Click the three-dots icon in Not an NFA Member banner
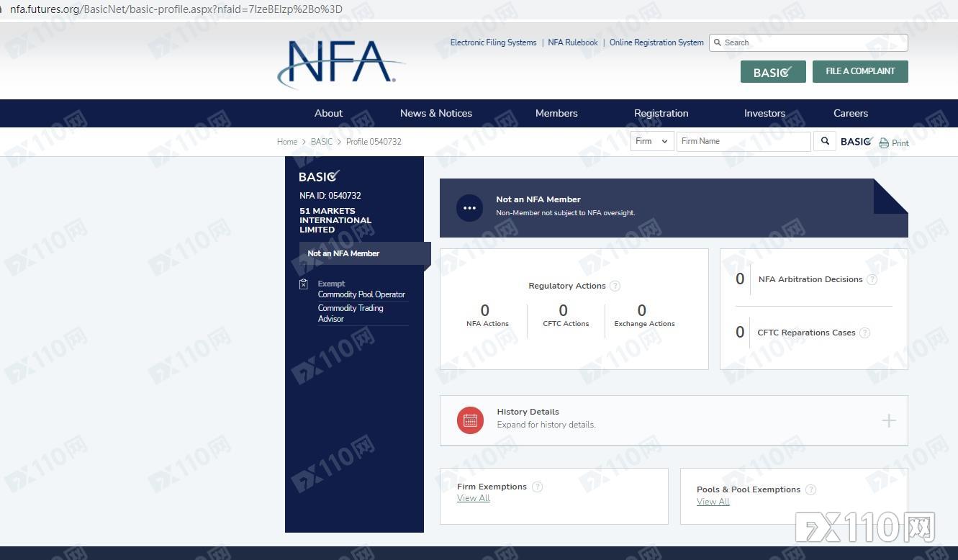The height and width of the screenshot is (560, 958). click(469, 208)
